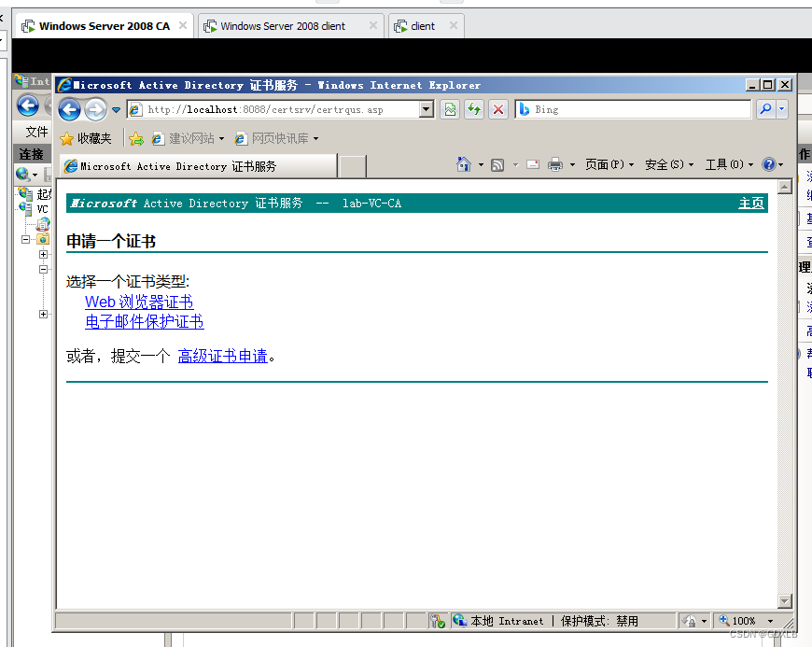Switch to Windows Server 2008 CA tab
The height and width of the screenshot is (647, 812).
click(105, 26)
